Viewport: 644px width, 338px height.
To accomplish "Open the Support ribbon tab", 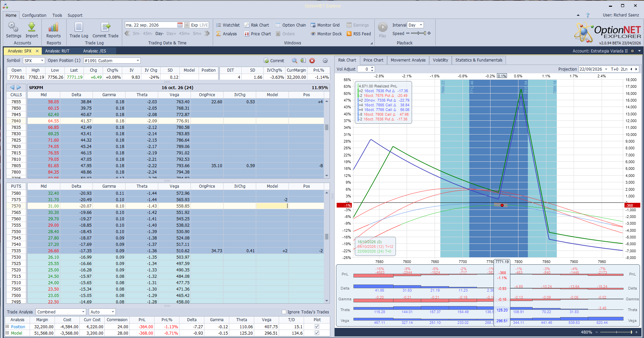I will 75,15.
